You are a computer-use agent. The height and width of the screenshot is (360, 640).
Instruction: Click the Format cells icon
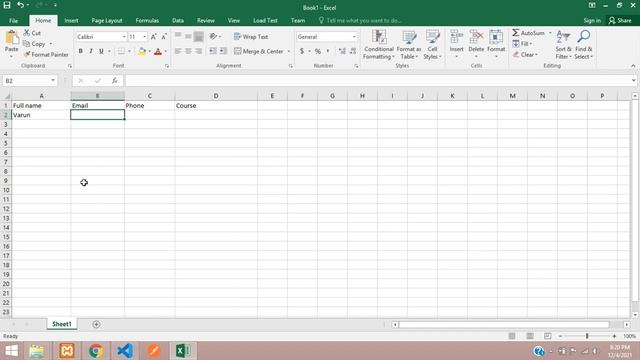point(496,38)
